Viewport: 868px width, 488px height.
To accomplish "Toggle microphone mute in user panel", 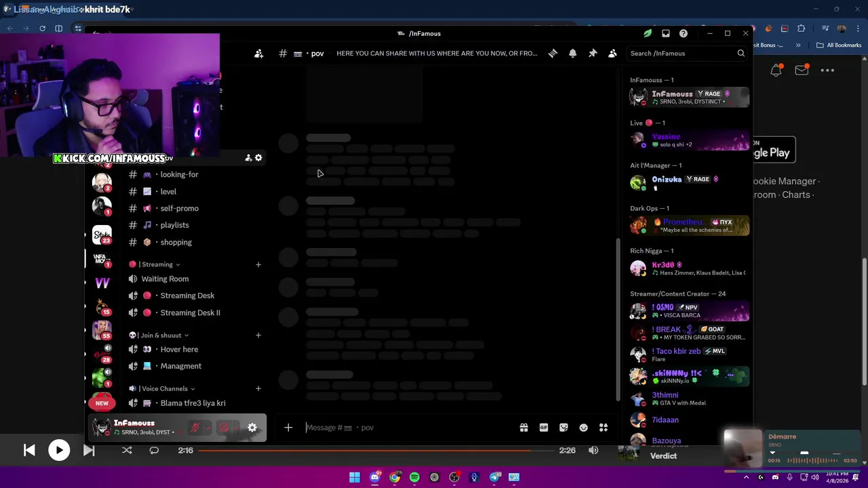I will [x=195, y=428].
